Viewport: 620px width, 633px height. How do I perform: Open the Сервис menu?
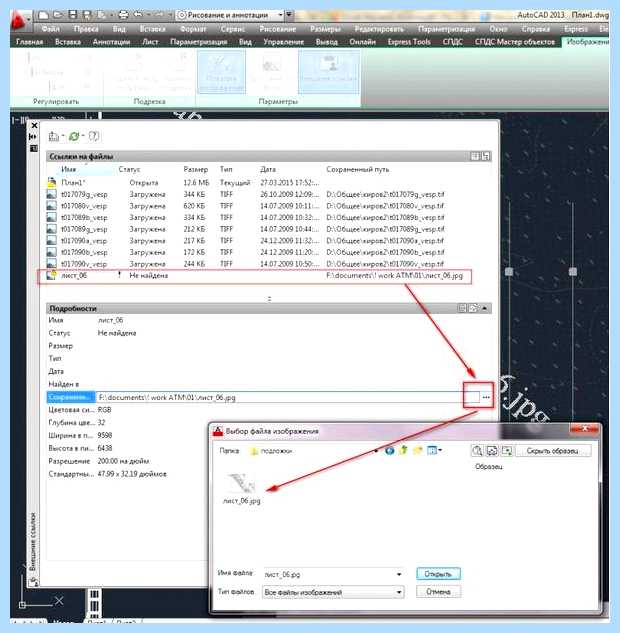pyautogui.click(x=232, y=29)
